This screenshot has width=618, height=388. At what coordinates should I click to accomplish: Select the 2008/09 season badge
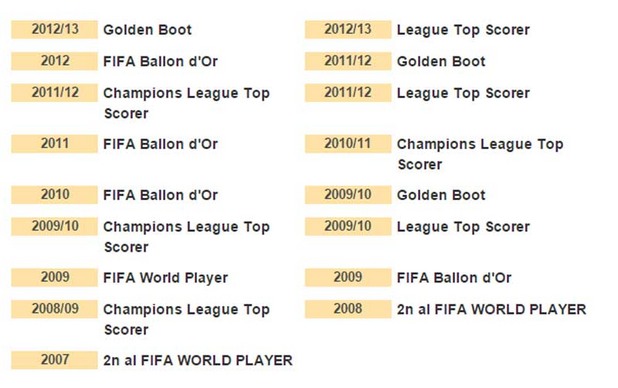(x=54, y=309)
